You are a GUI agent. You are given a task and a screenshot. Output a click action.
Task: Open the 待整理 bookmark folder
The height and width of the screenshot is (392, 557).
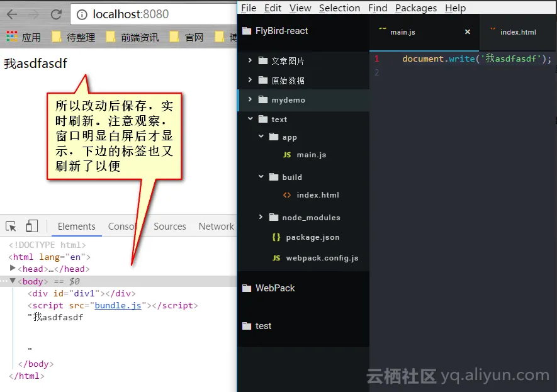click(x=74, y=37)
